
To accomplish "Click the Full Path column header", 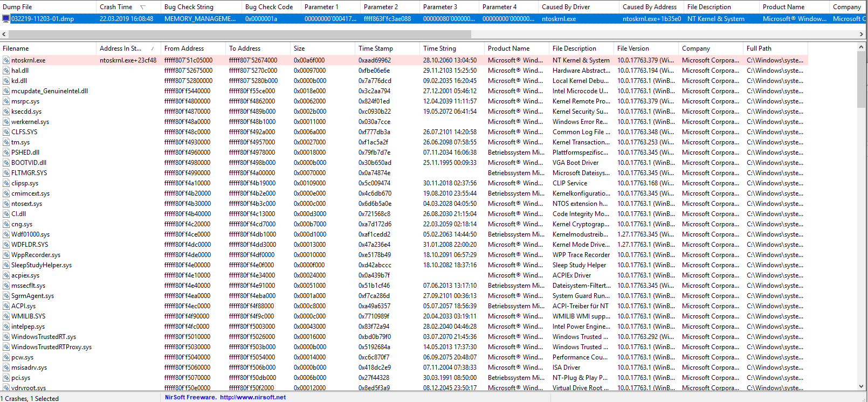I will tap(775, 48).
